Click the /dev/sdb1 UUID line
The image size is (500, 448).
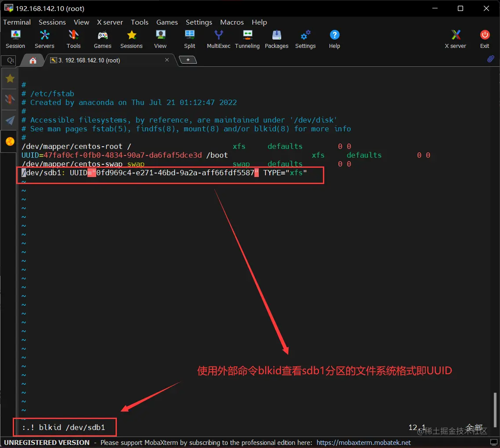[164, 173]
